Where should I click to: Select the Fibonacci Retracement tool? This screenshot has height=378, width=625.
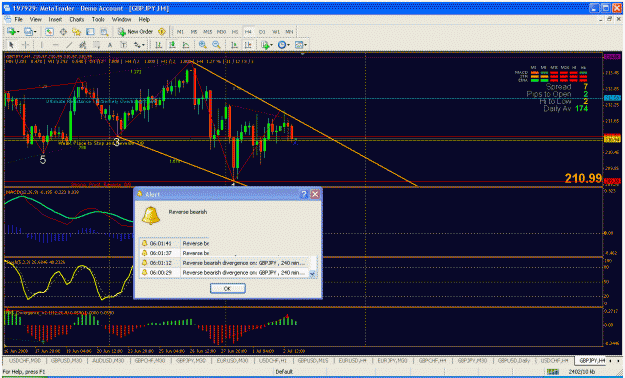[96, 45]
